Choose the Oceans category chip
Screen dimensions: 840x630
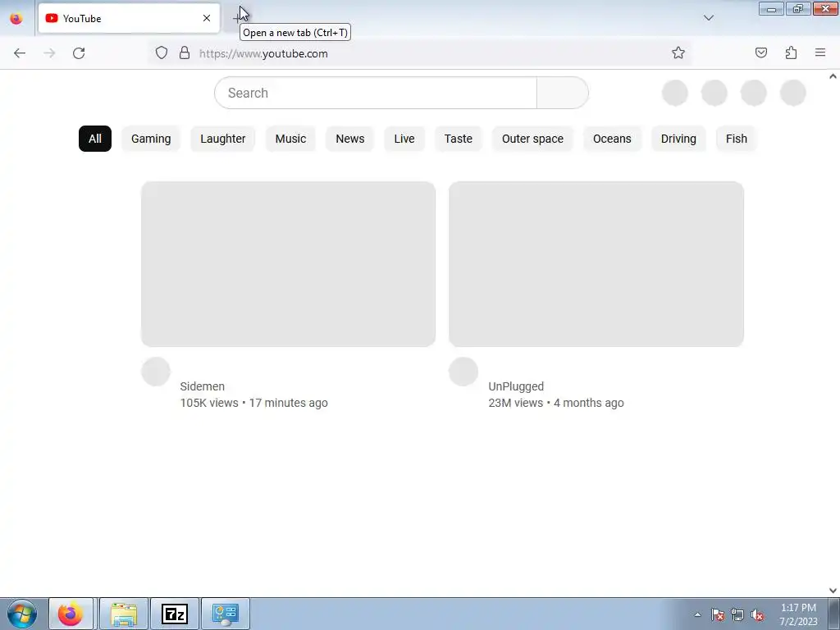(x=612, y=139)
